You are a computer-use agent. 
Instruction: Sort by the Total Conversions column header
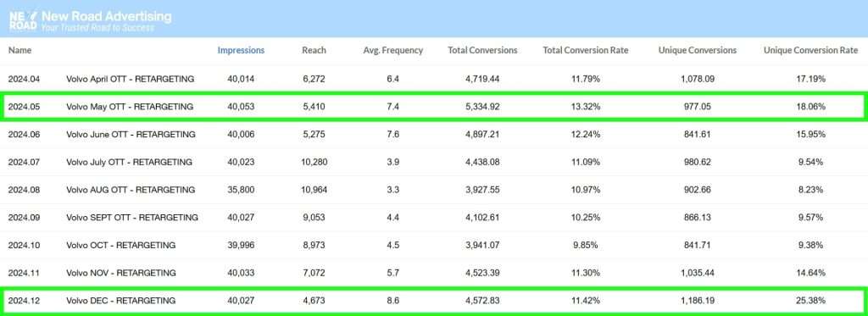pyautogui.click(x=482, y=50)
